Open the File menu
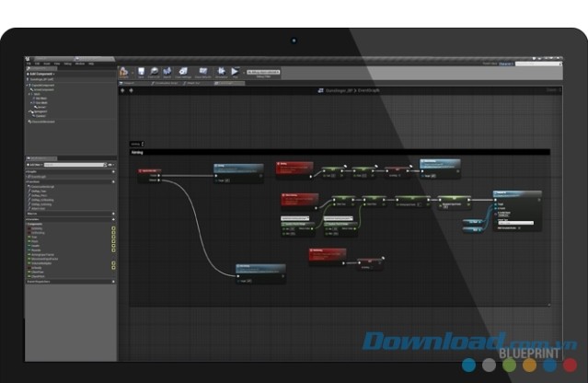The image size is (588, 383). (29, 64)
